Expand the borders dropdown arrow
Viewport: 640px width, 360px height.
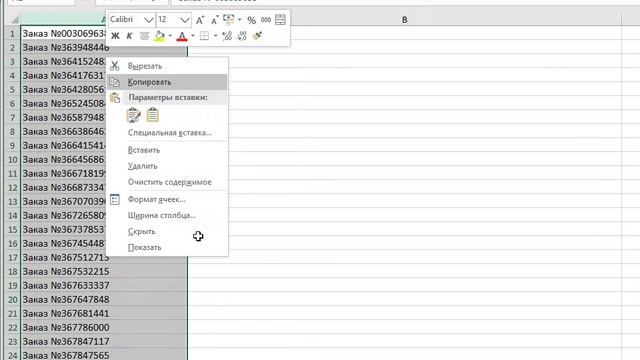(216, 36)
